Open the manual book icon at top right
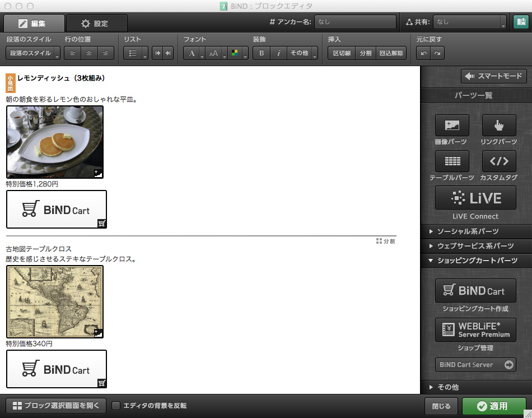The width and height of the screenshot is (532, 418). click(521, 22)
